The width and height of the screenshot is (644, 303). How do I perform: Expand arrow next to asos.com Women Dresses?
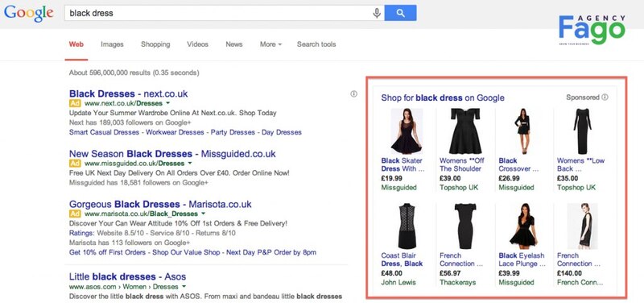click(x=184, y=287)
